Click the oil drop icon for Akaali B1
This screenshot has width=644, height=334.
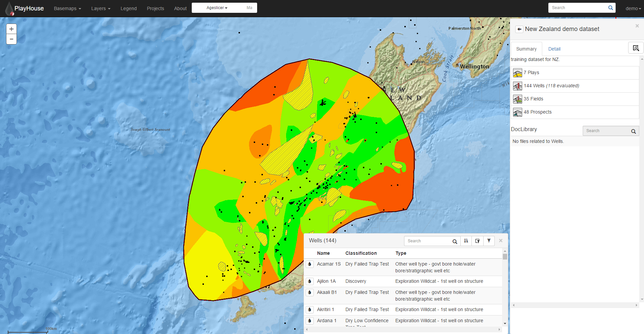pos(310,292)
